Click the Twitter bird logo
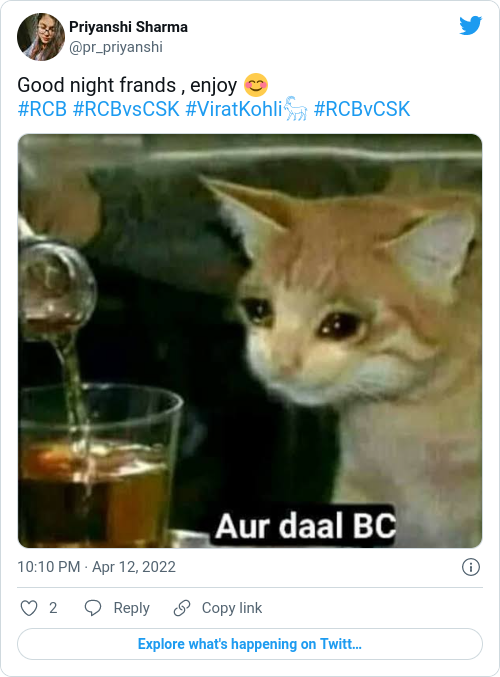 pyautogui.click(x=470, y=25)
